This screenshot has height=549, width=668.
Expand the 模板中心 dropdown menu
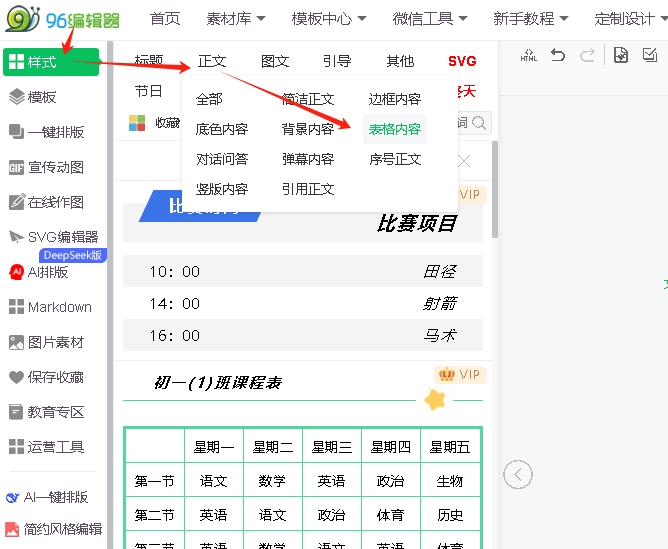click(x=329, y=18)
